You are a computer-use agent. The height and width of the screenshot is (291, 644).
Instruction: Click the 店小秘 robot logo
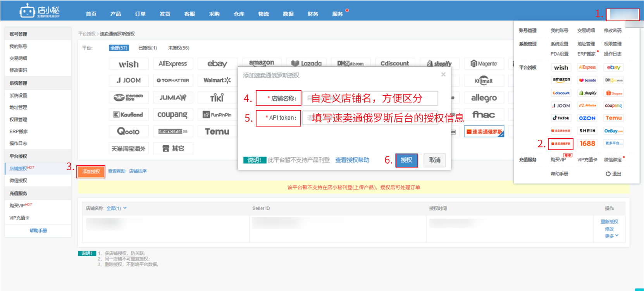pos(27,11)
